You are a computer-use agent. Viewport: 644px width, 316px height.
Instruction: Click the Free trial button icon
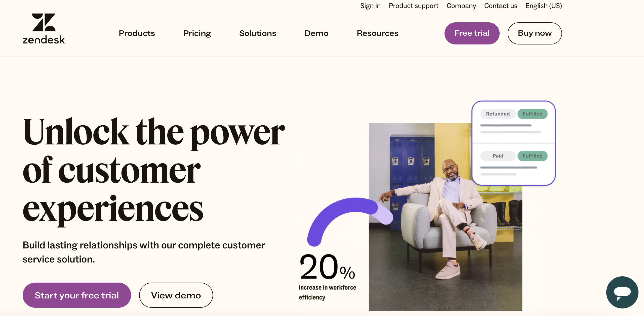(x=472, y=33)
